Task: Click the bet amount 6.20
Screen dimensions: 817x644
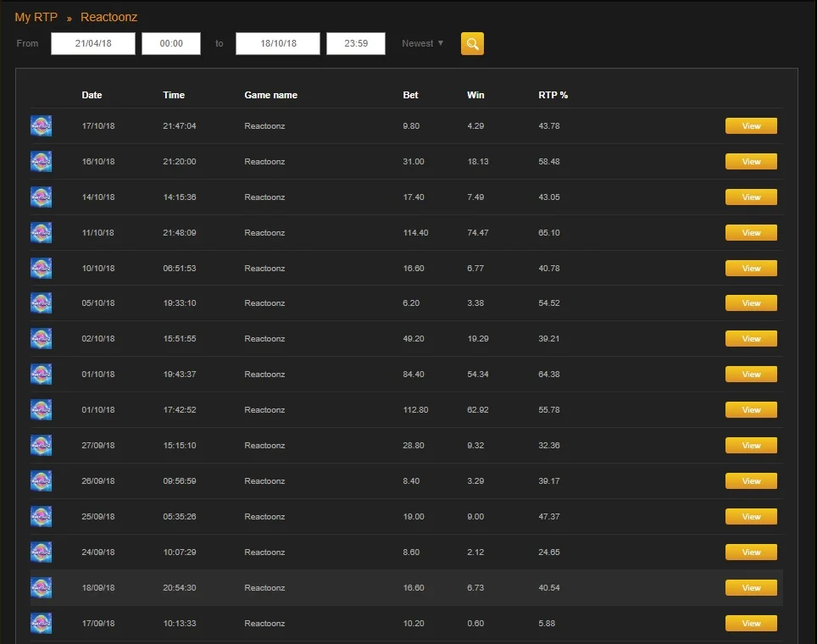Action: 410,303
